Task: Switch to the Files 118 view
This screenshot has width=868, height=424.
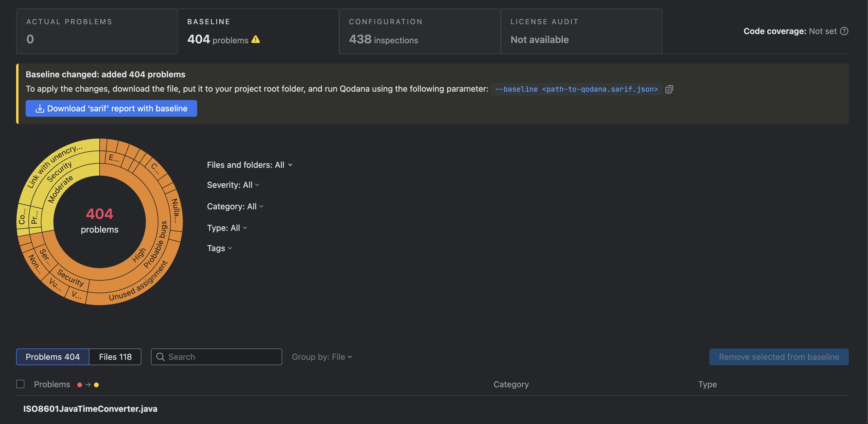Action: tap(115, 357)
